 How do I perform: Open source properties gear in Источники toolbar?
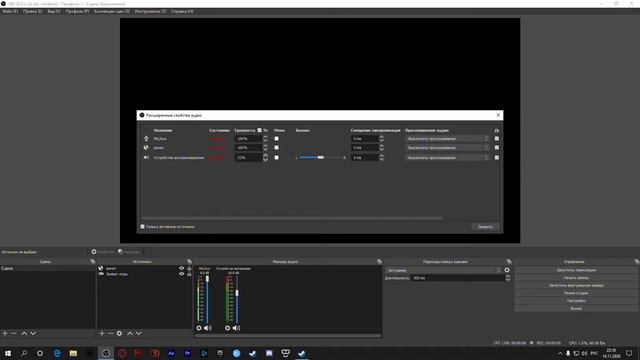pyautogui.click(x=119, y=333)
